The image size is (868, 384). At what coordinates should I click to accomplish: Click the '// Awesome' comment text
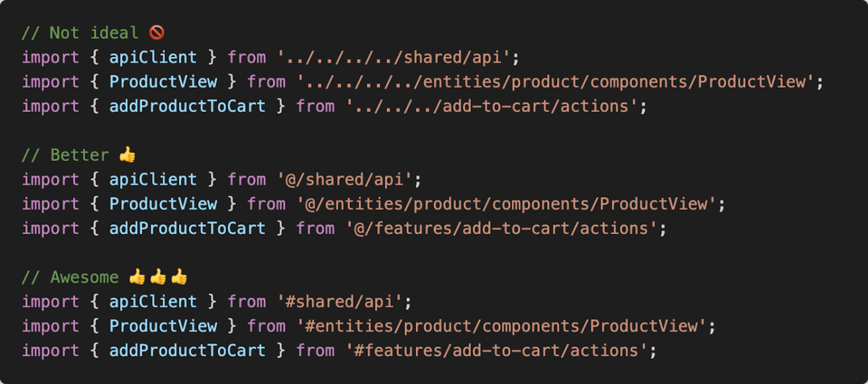(70, 277)
